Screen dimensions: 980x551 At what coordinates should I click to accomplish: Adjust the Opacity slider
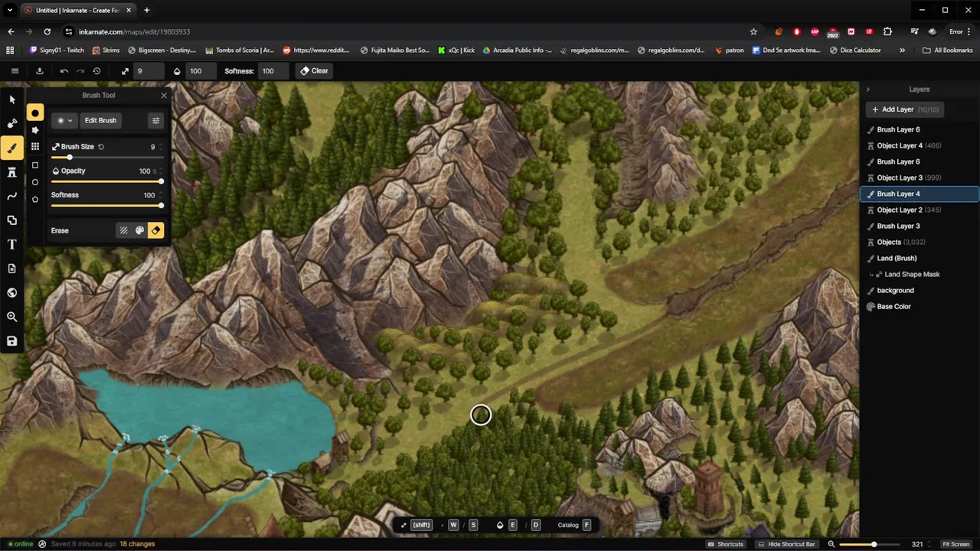coord(107,181)
